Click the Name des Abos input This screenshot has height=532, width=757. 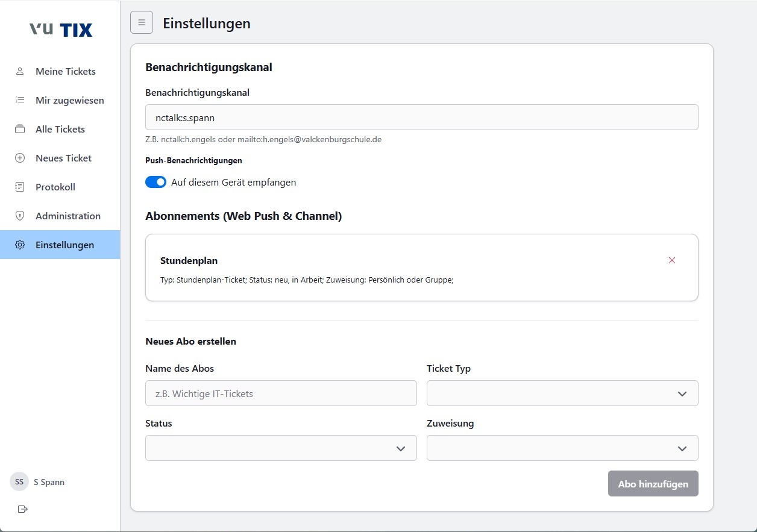[281, 393]
